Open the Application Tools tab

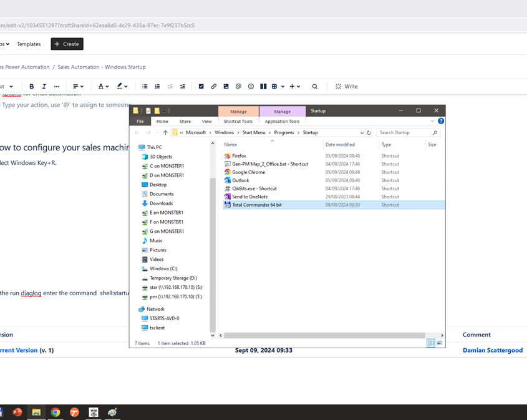coord(282,122)
